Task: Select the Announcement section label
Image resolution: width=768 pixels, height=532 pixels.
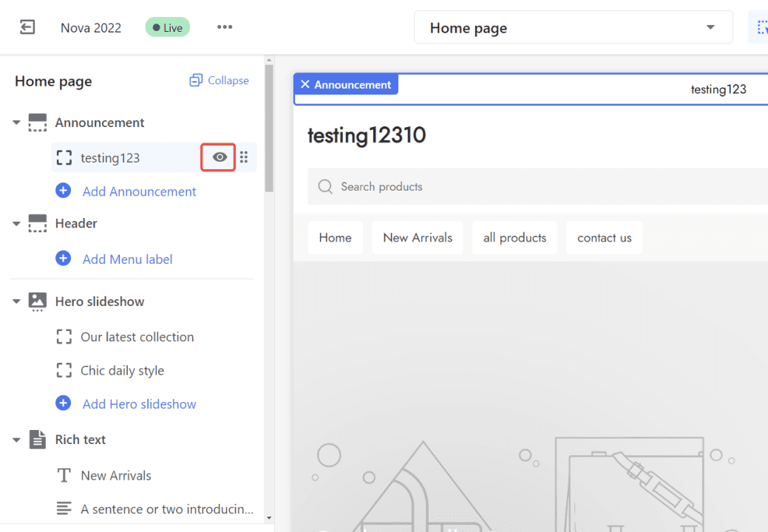Action: click(100, 123)
